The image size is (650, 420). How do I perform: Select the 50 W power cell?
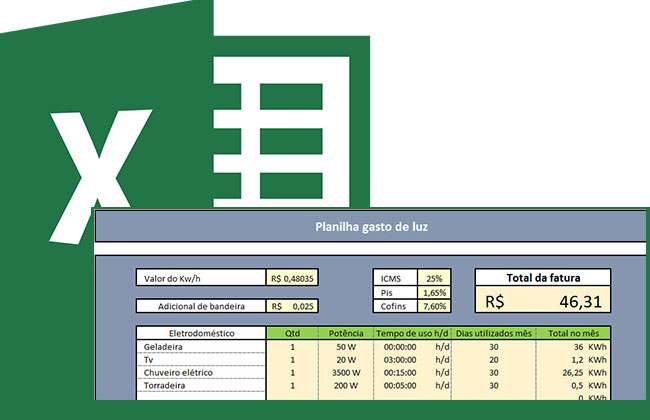346,347
